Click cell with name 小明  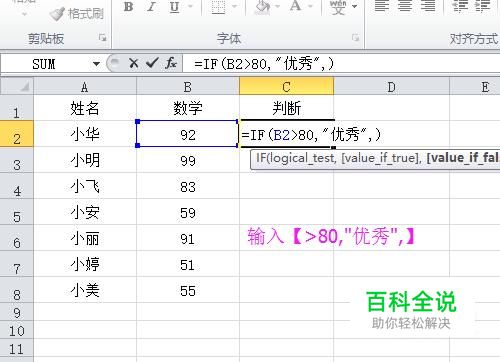(x=85, y=160)
